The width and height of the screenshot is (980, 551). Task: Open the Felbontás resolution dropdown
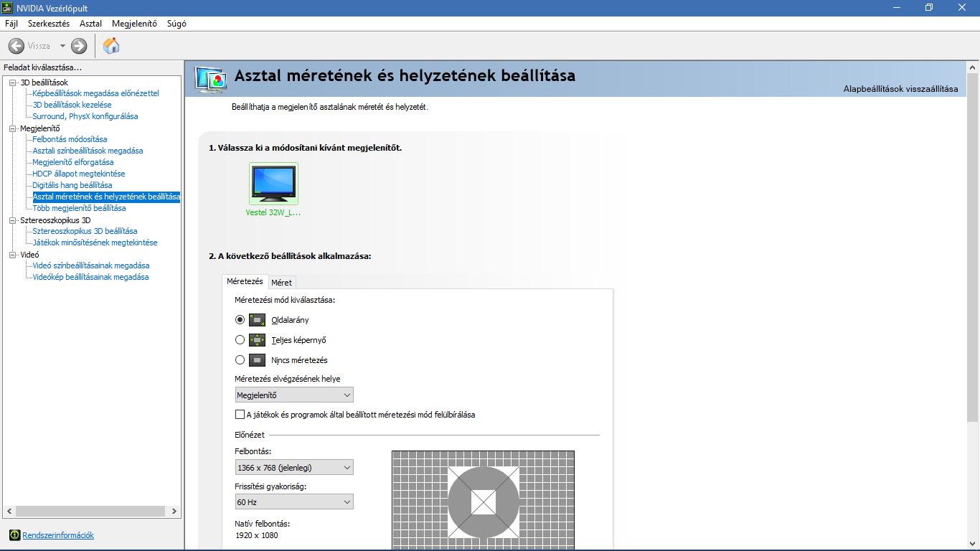pyautogui.click(x=294, y=468)
